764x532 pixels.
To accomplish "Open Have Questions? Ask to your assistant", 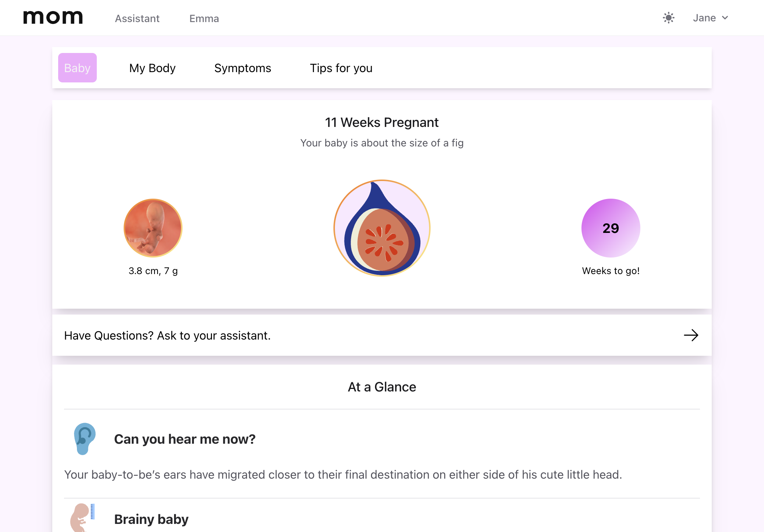I will [167, 336].
